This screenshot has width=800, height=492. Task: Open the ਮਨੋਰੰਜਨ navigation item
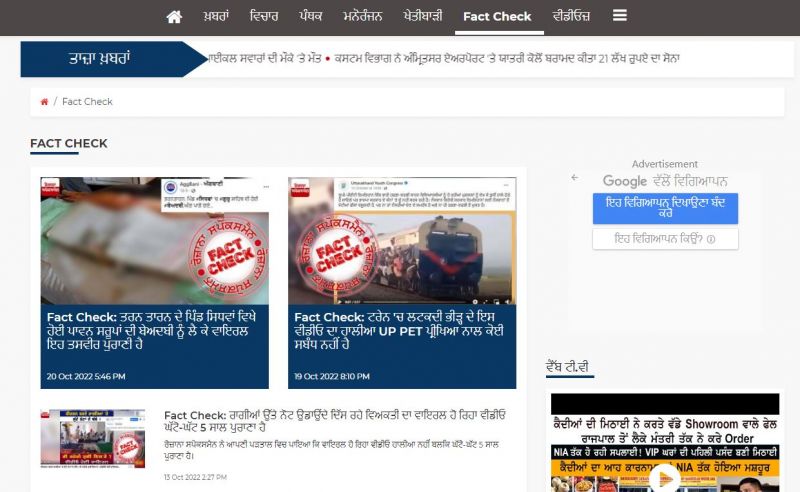(368, 16)
